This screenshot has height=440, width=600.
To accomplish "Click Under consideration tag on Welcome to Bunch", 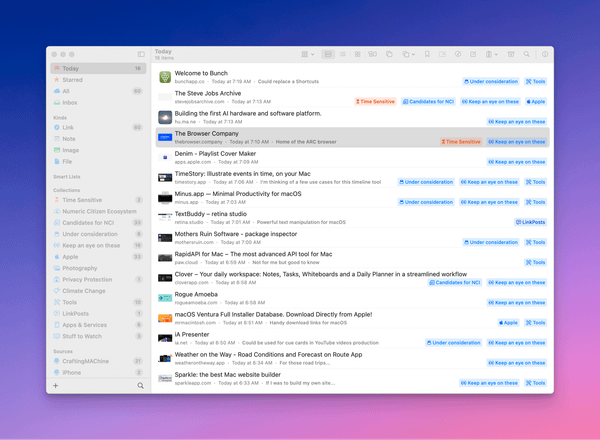I will click(x=491, y=81).
